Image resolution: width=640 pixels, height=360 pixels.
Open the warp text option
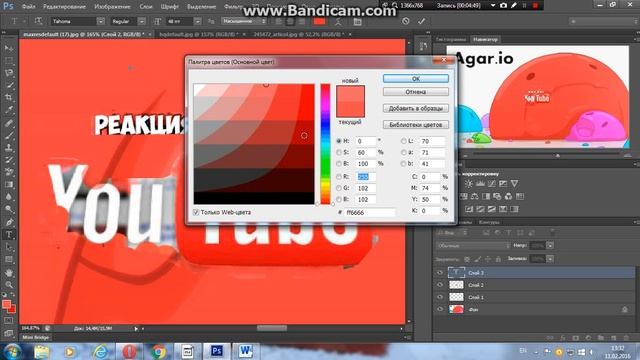(x=338, y=21)
